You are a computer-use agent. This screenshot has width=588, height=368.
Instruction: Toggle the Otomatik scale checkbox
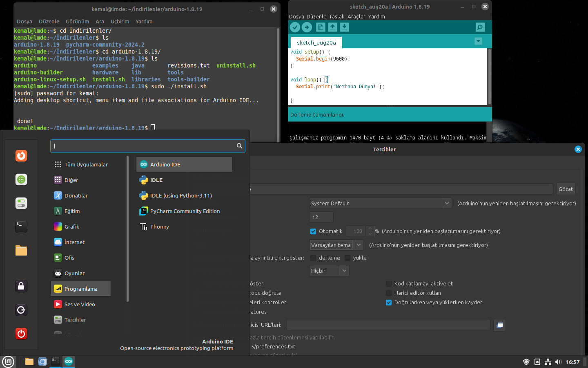point(313,231)
